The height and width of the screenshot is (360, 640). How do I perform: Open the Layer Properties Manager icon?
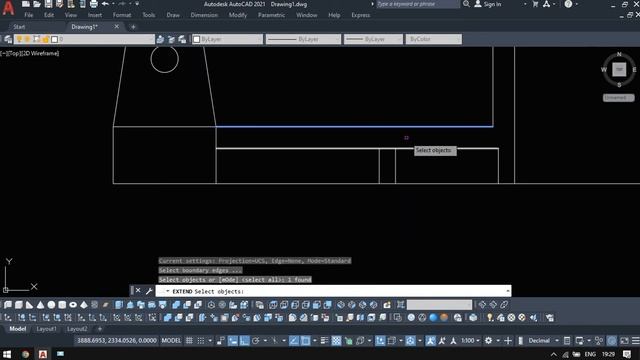[x=8, y=39]
